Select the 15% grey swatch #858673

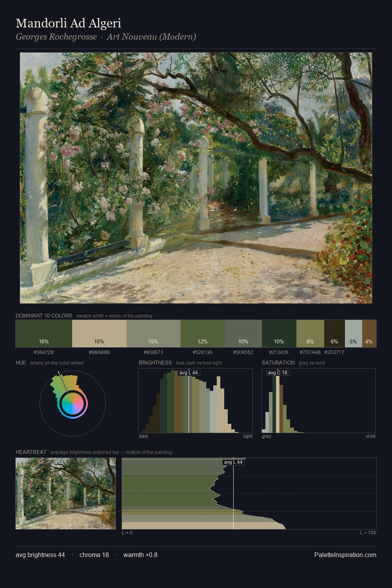tap(153, 334)
